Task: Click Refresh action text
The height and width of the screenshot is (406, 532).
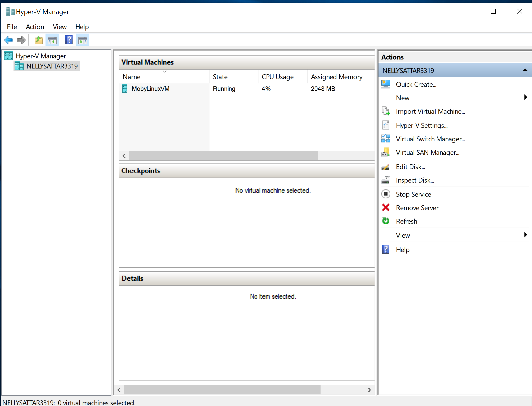Action: [x=406, y=221]
